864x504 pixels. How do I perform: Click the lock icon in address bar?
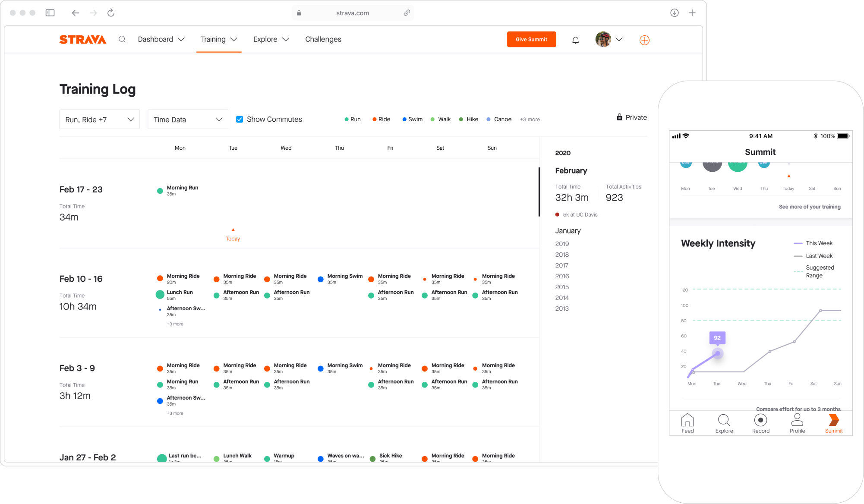coord(299,13)
